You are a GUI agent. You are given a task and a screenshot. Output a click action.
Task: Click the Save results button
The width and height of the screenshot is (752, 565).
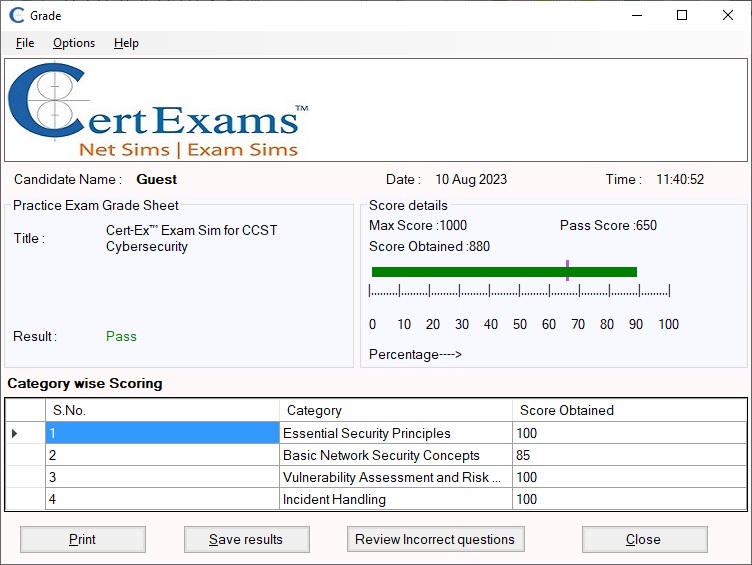246,539
